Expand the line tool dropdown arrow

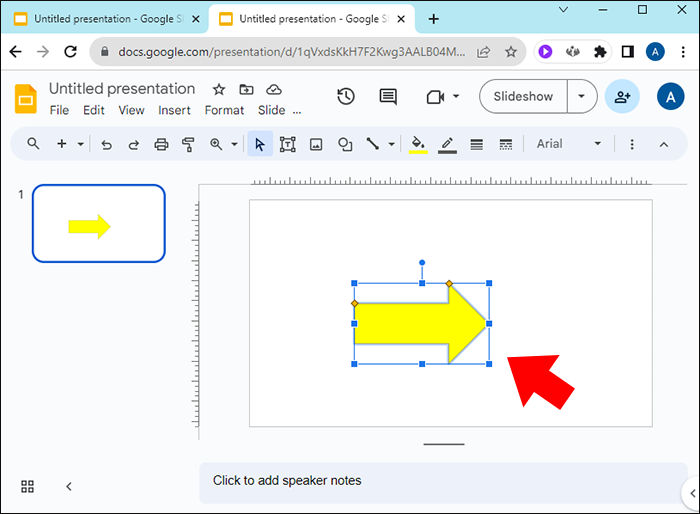tap(392, 144)
